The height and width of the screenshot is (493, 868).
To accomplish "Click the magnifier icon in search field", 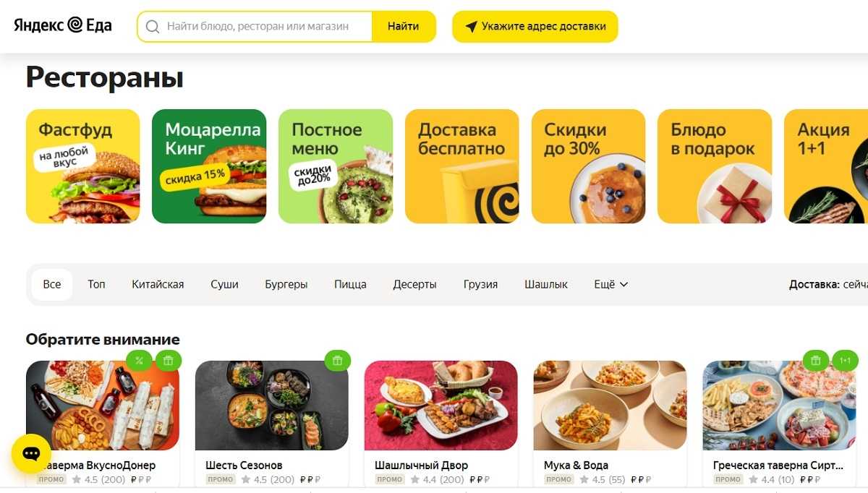I will click(x=153, y=27).
